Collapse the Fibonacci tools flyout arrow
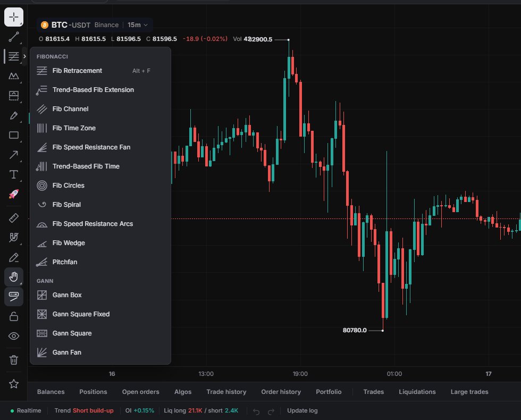 coord(24,56)
